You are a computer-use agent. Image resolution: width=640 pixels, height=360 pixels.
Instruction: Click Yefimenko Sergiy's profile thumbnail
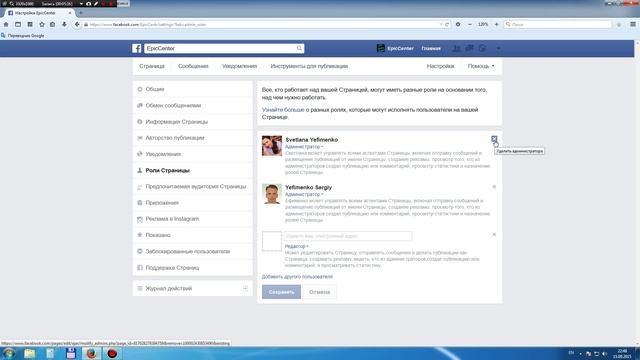[272, 193]
